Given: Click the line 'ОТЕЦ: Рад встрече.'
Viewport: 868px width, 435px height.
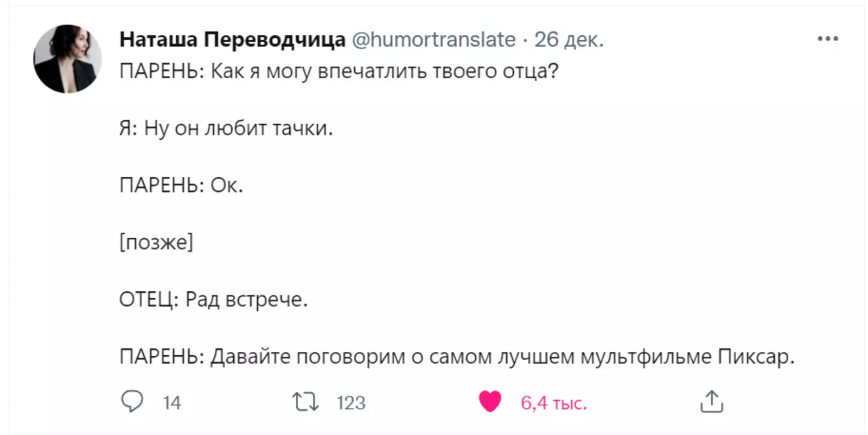Looking at the screenshot, I should click(x=213, y=299).
